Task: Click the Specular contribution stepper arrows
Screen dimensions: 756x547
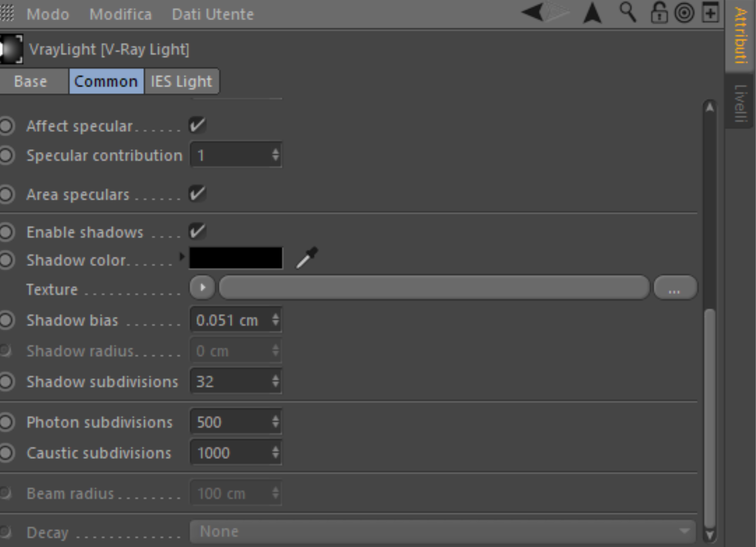Action: point(275,155)
